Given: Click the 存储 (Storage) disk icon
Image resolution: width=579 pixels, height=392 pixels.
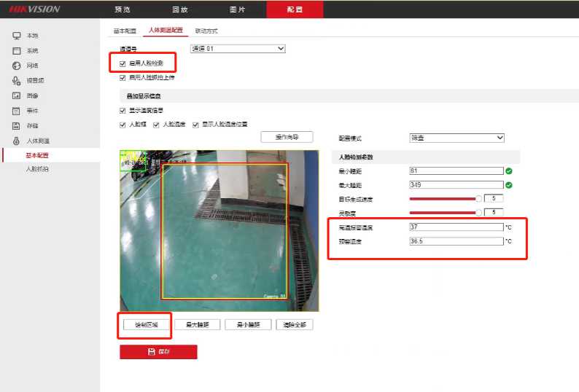Looking at the screenshot, I should (x=16, y=125).
